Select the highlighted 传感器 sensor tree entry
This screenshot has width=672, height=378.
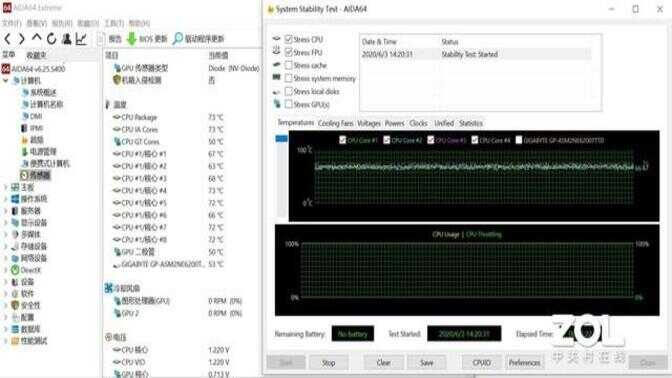click(x=35, y=175)
